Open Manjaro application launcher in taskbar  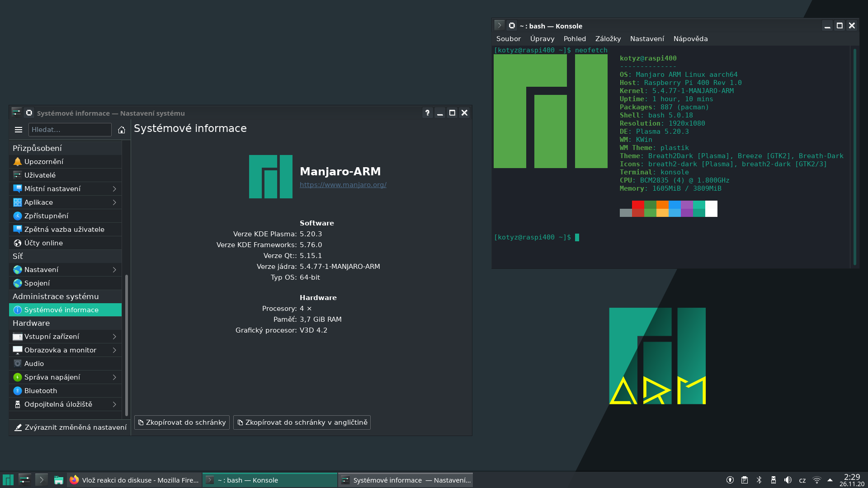coord(8,480)
